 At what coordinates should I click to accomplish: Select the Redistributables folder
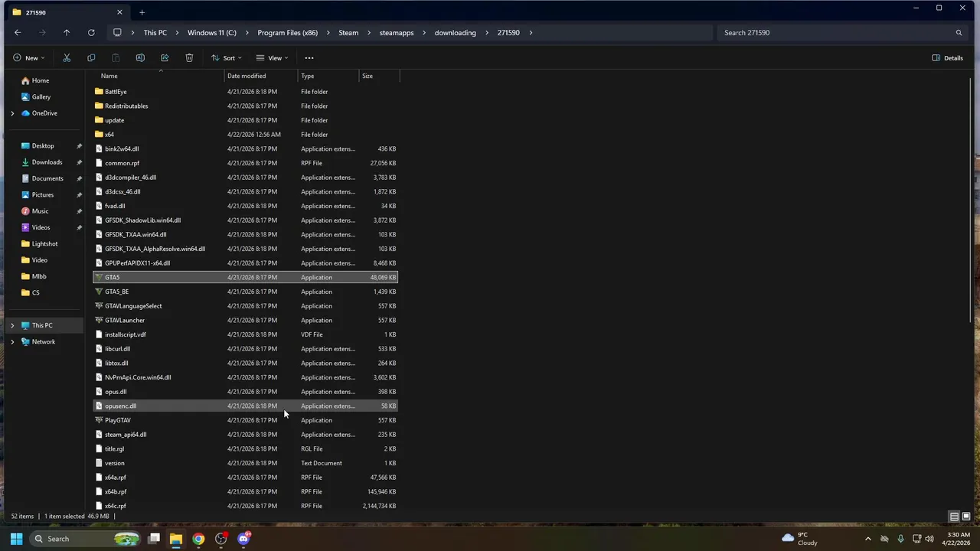(x=245, y=106)
